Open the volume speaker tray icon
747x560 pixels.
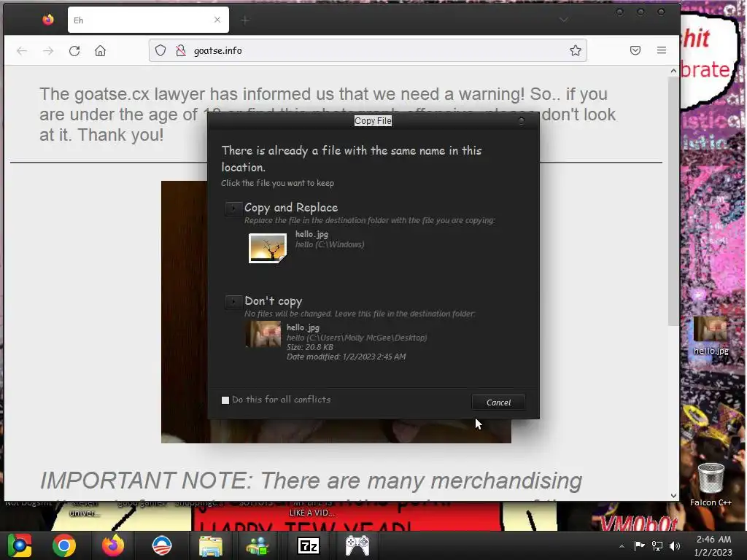click(x=675, y=545)
